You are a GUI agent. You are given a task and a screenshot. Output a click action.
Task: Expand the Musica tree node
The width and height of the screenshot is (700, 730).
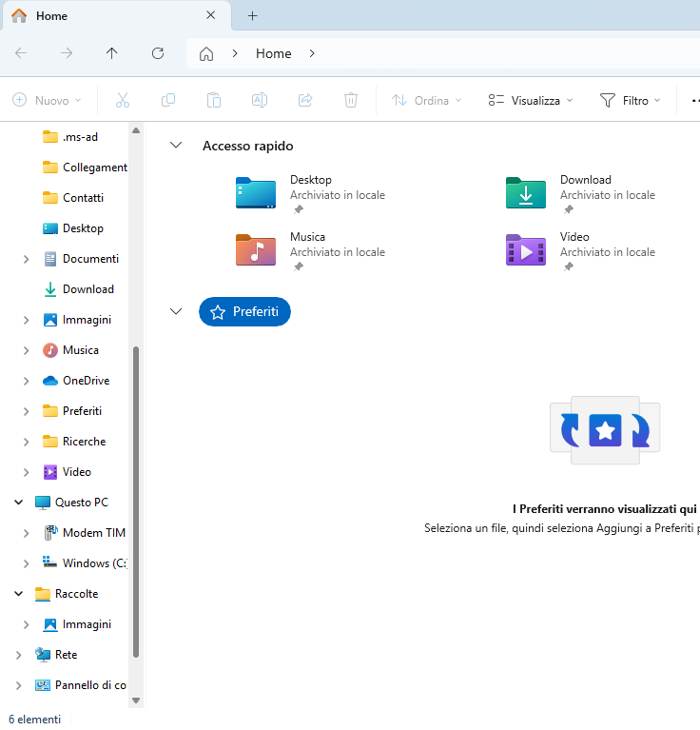coord(26,350)
